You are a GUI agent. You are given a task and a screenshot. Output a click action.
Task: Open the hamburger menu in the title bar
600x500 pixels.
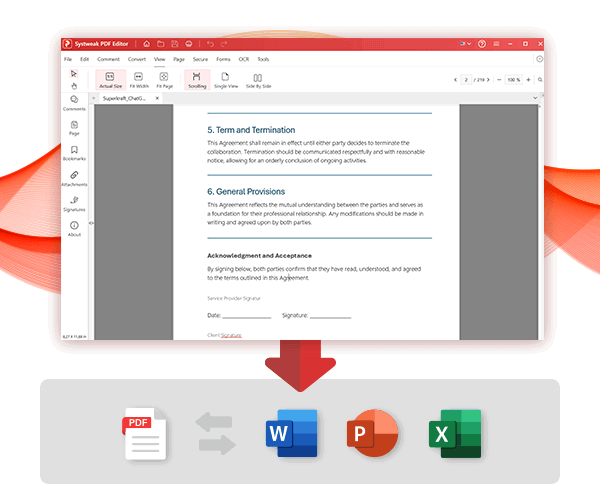coord(496,44)
